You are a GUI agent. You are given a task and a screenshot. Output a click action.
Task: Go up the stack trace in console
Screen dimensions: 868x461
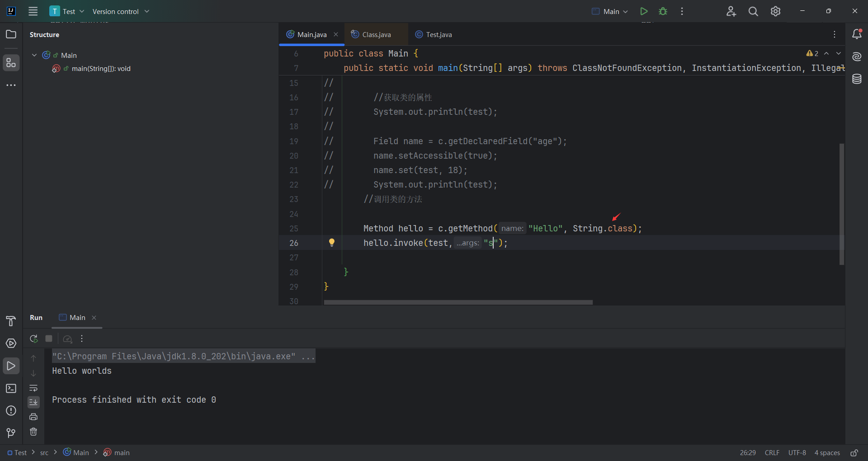pyautogui.click(x=33, y=358)
